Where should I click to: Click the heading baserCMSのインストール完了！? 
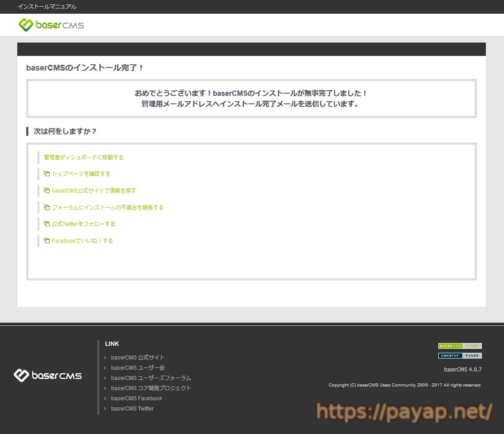pyautogui.click(x=85, y=68)
